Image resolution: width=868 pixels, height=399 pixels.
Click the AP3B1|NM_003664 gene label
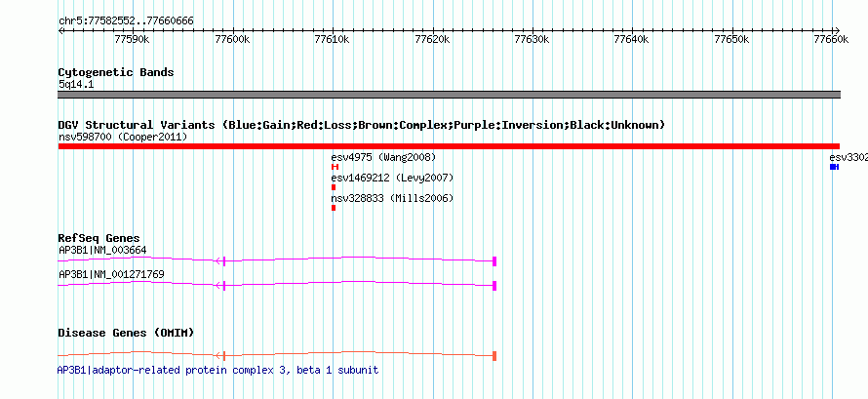(102, 250)
